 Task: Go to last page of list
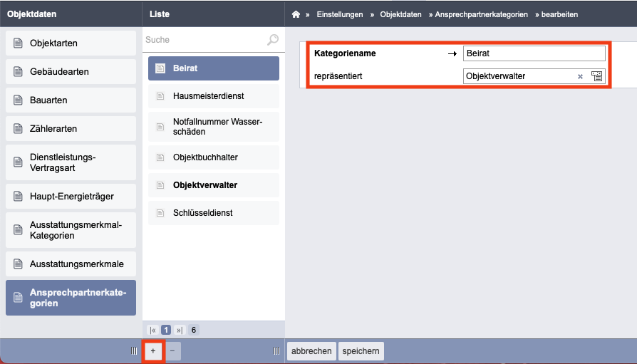coord(179,330)
